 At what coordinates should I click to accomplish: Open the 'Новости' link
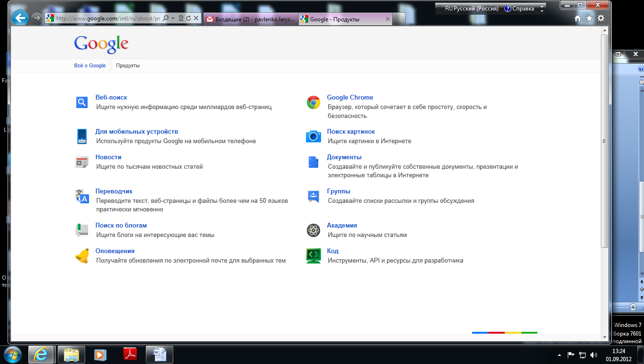tap(108, 157)
